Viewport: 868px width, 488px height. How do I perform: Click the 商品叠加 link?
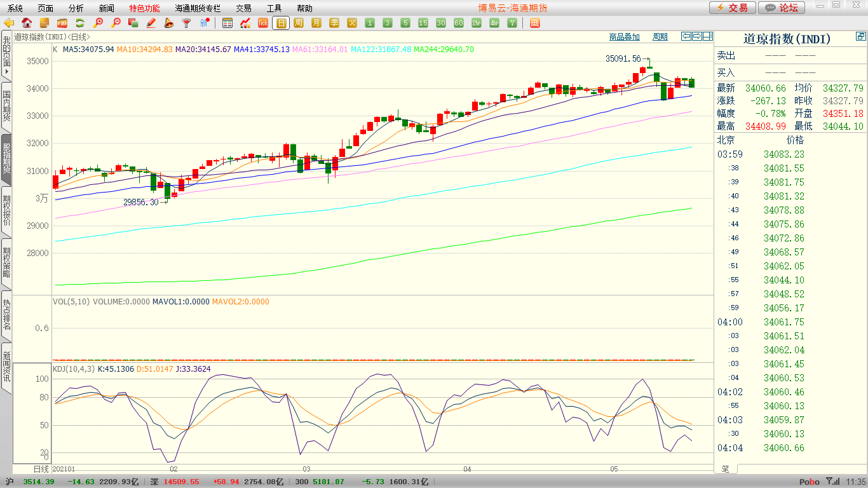(x=624, y=37)
